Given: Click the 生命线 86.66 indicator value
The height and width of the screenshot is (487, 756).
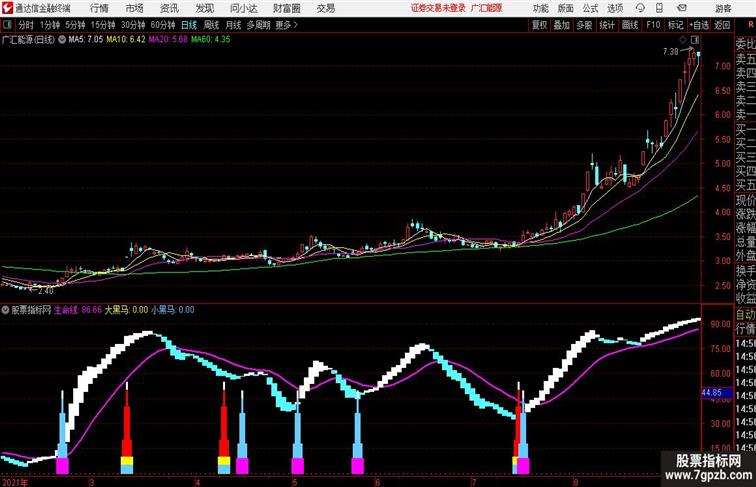Looking at the screenshot, I should [78, 310].
